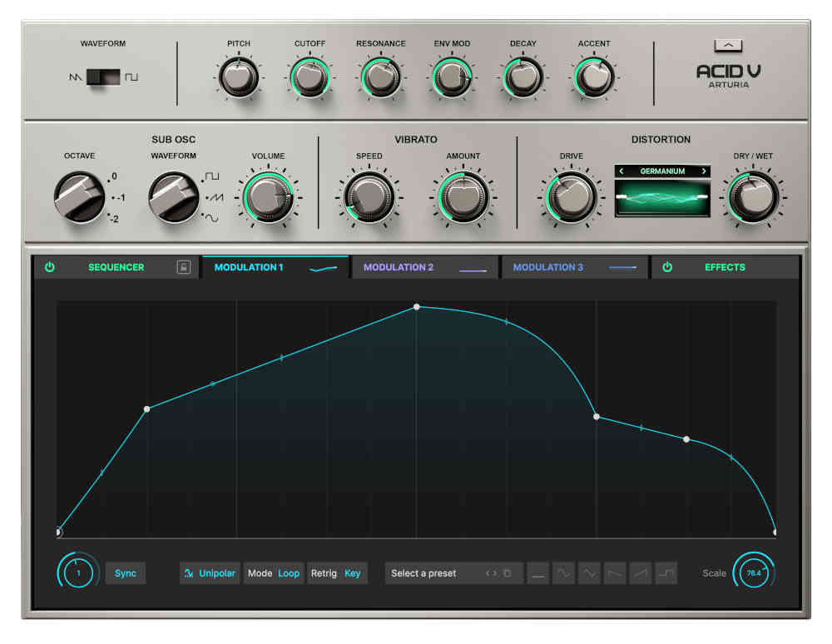Open the Mode Loop selector

(274, 573)
